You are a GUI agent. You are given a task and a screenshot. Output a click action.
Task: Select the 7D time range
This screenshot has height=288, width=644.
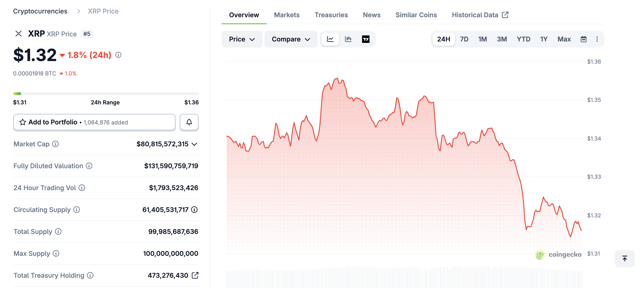tap(464, 39)
